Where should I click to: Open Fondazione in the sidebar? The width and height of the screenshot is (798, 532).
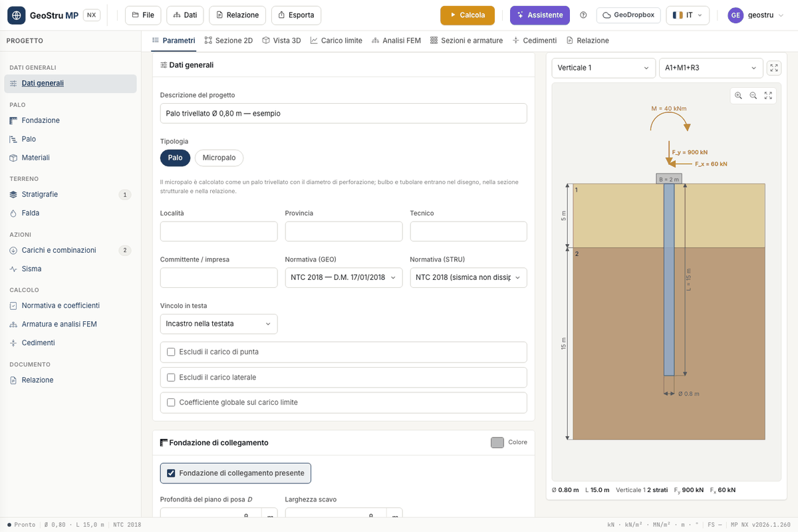point(70,120)
